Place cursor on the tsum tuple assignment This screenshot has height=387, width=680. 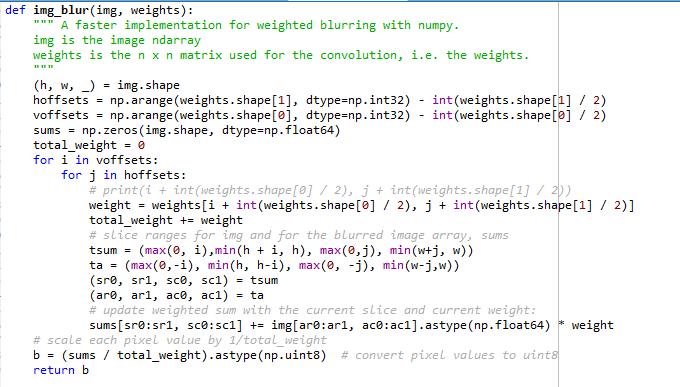(x=281, y=250)
